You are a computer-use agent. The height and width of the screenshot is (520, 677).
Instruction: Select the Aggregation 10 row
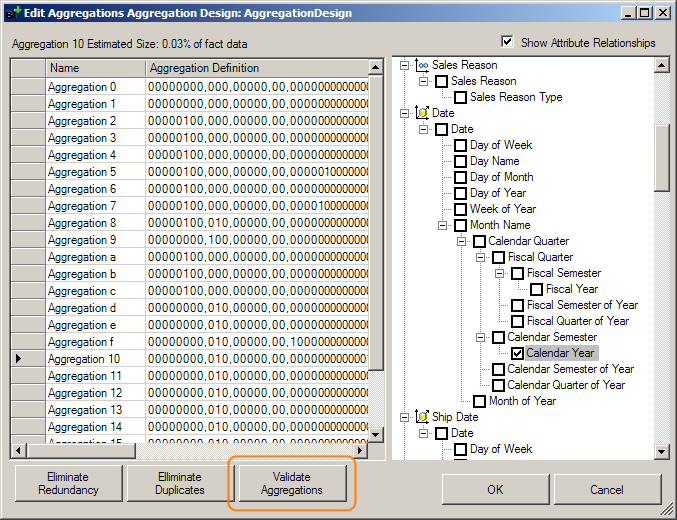[x=190, y=359]
